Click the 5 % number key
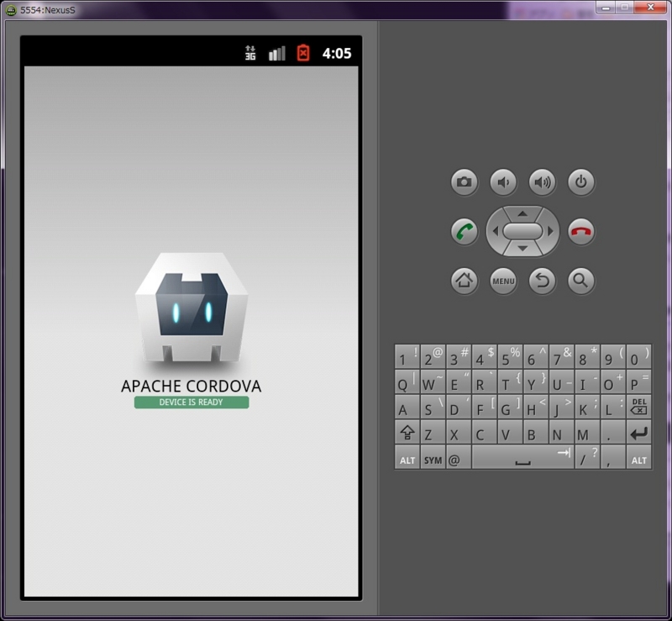 point(510,356)
